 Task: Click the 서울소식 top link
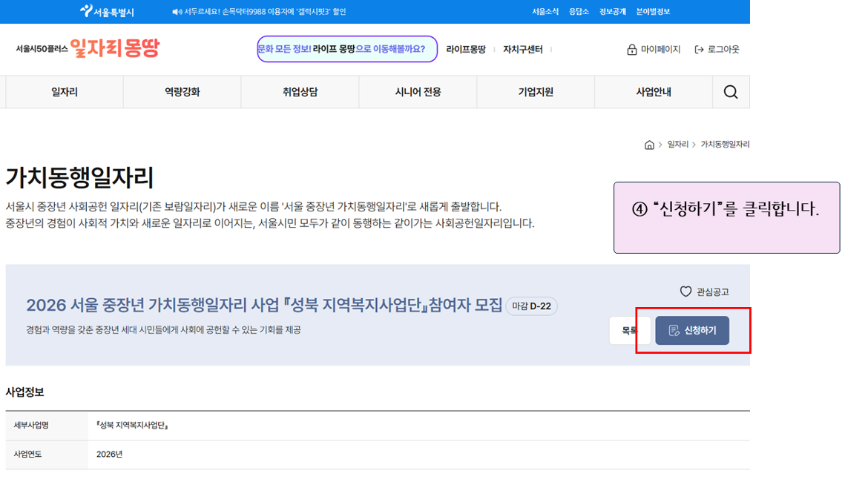point(545,12)
